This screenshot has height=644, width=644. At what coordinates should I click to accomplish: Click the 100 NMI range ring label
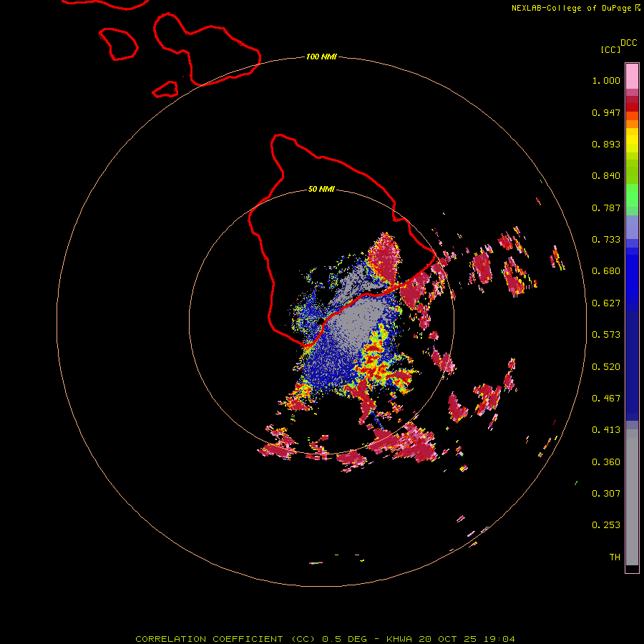[321, 57]
